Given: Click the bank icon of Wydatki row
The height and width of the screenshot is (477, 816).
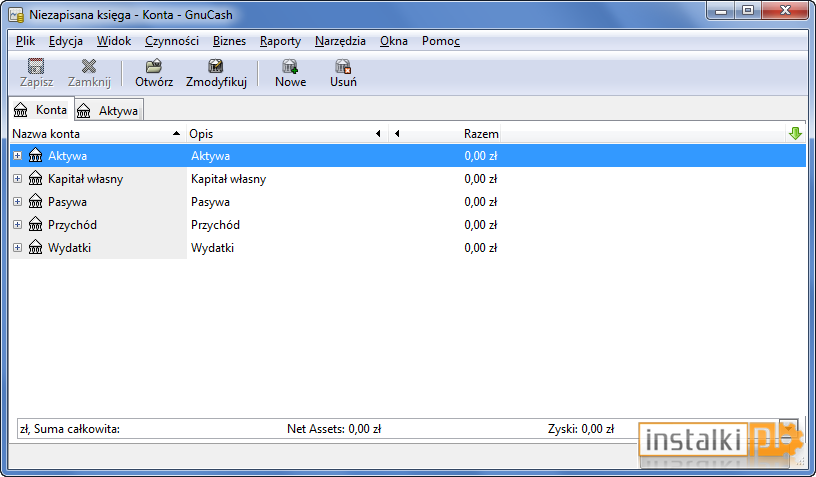Looking at the screenshot, I should (35, 247).
